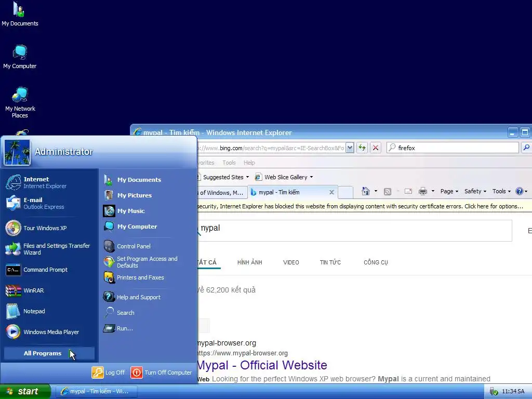This screenshot has width=532, height=399.
Task: Open Web Slice Gallery dropdown
Action: click(x=311, y=177)
